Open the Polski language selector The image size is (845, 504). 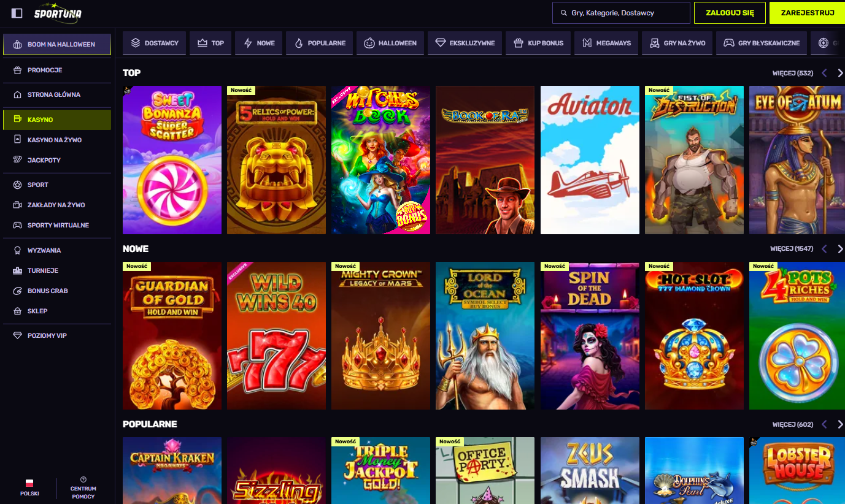click(29, 488)
